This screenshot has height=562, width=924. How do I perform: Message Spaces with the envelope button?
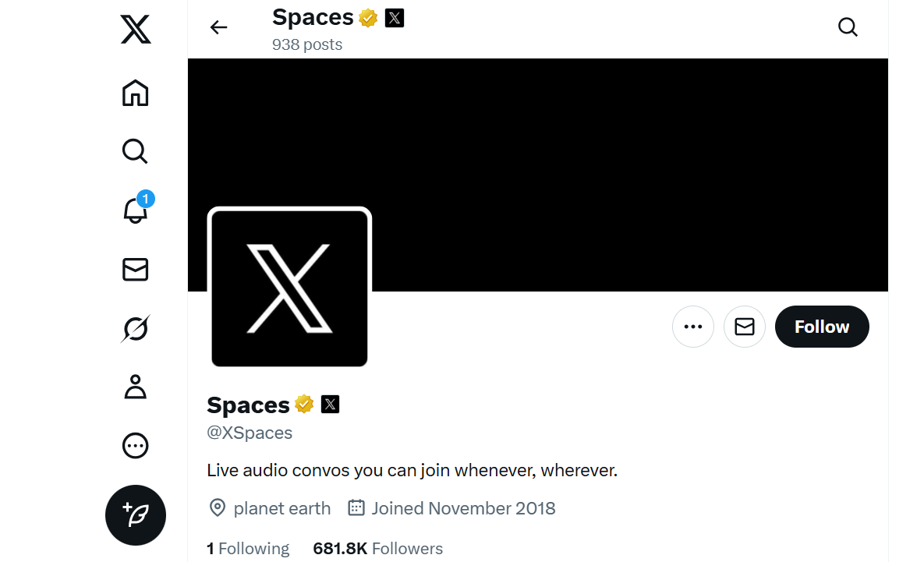pos(744,327)
